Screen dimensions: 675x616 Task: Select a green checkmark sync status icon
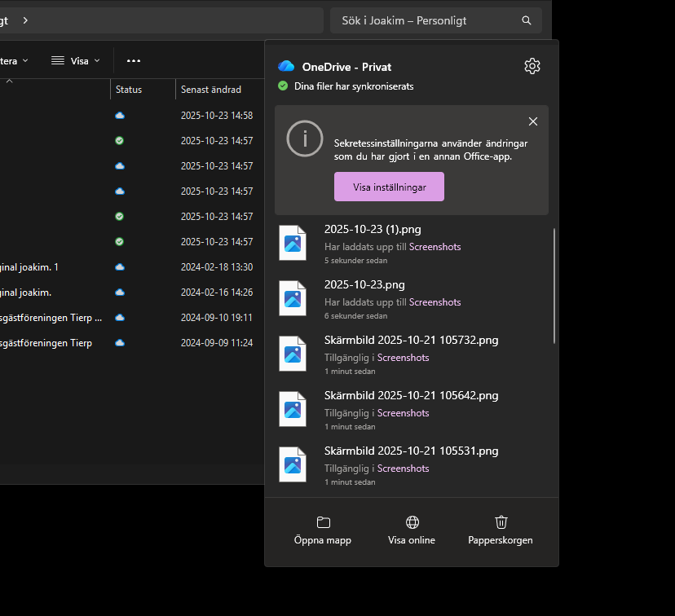pyautogui.click(x=119, y=140)
